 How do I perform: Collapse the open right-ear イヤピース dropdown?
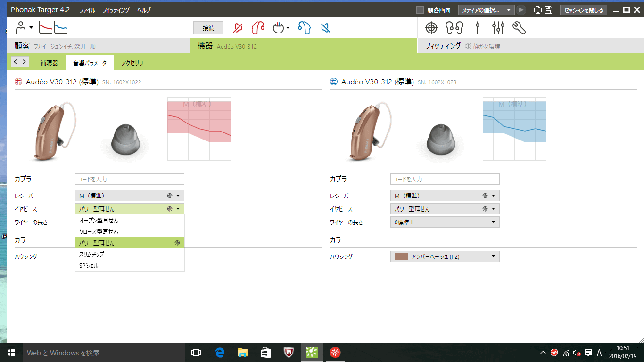tap(130, 209)
